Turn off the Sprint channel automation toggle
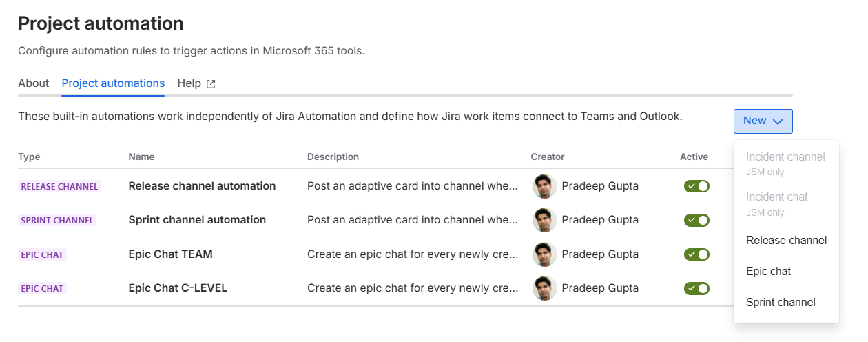The image size is (868, 342). coord(696,220)
